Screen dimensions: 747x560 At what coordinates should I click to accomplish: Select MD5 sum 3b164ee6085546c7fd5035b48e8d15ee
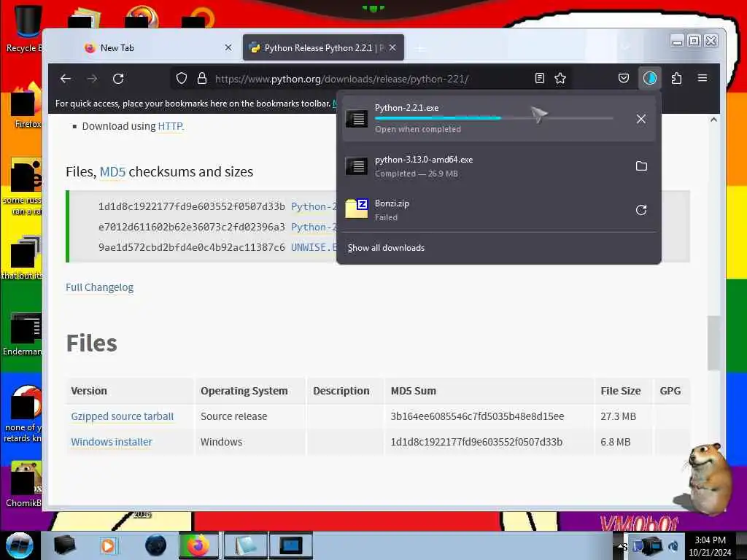(477, 416)
